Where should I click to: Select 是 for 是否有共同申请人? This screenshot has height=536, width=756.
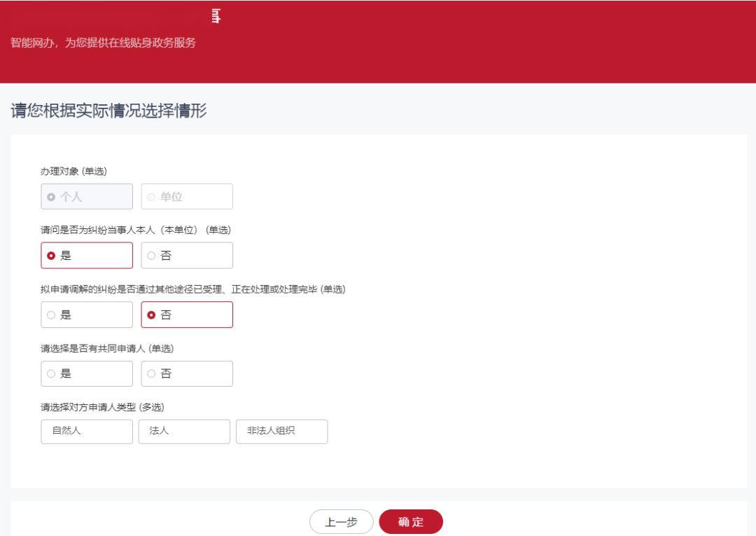(x=86, y=373)
